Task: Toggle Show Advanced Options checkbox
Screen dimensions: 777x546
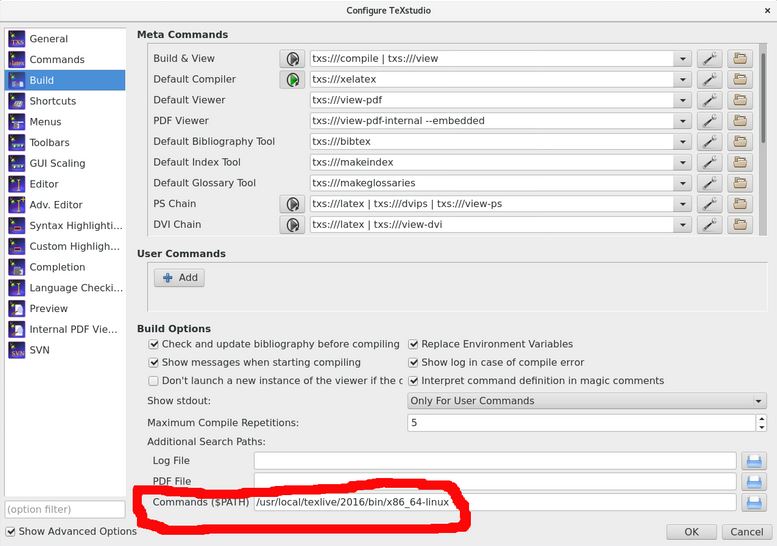Action: 11,532
